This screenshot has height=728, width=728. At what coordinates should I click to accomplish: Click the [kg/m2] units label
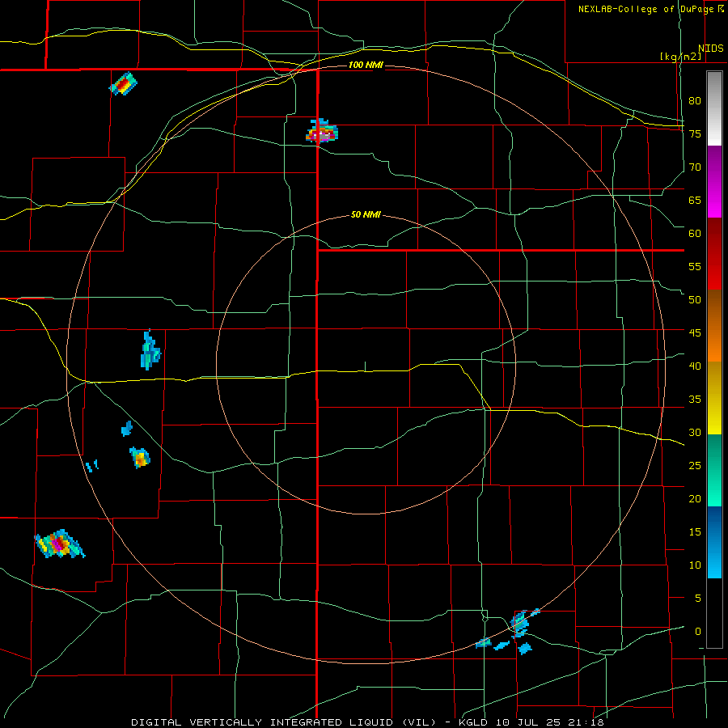pos(680,57)
